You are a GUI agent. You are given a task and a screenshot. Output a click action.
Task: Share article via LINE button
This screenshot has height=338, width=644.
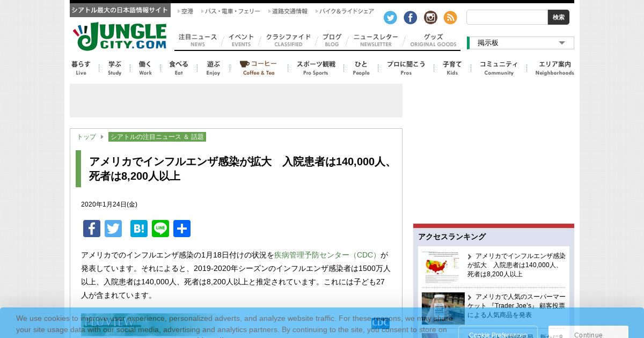tap(160, 229)
